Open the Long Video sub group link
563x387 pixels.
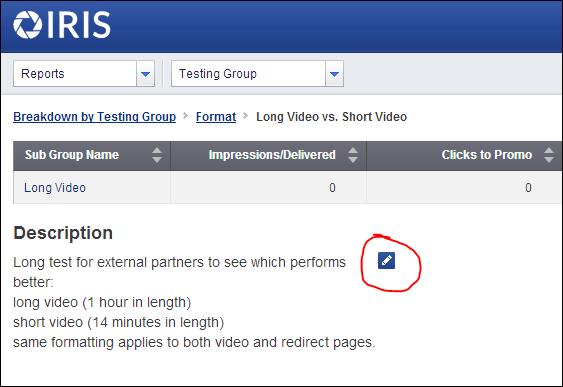point(55,188)
